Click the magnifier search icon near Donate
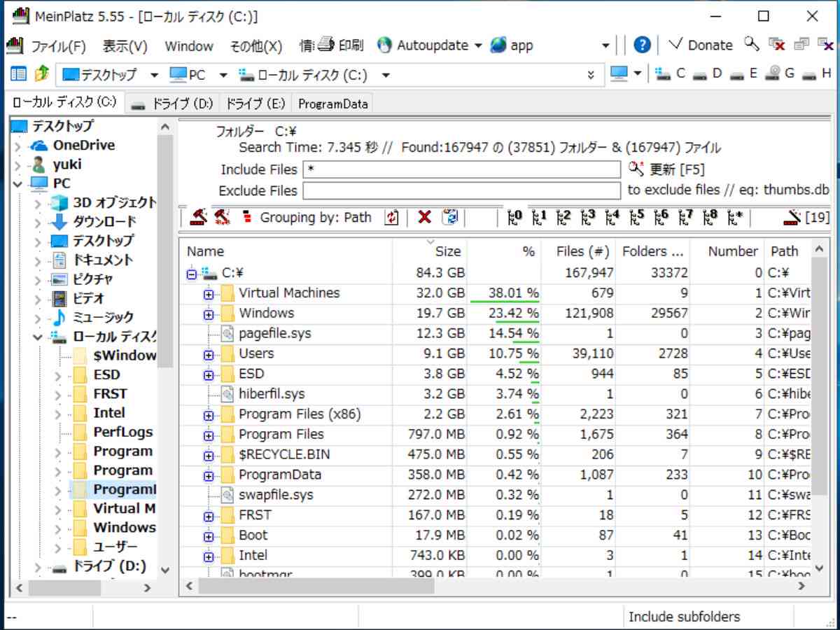840x630 pixels. click(x=752, y=45)
